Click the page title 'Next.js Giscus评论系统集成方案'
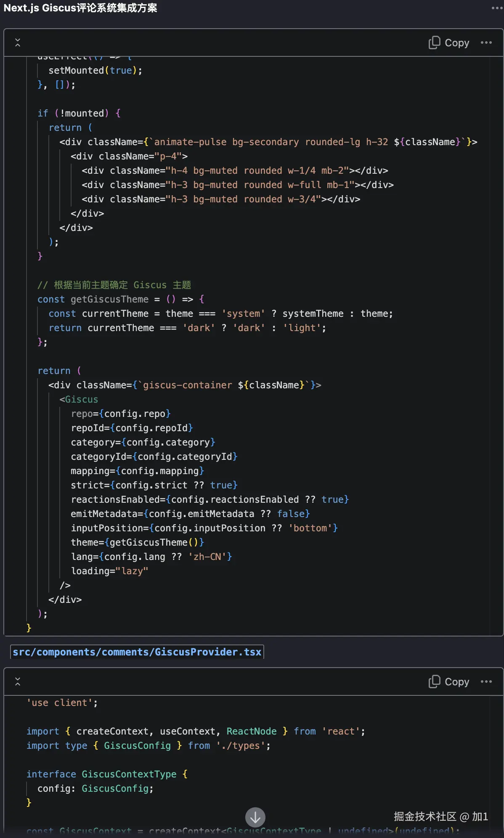The height and width of the screenshot is (838, 504). click(x=80, y=8)
